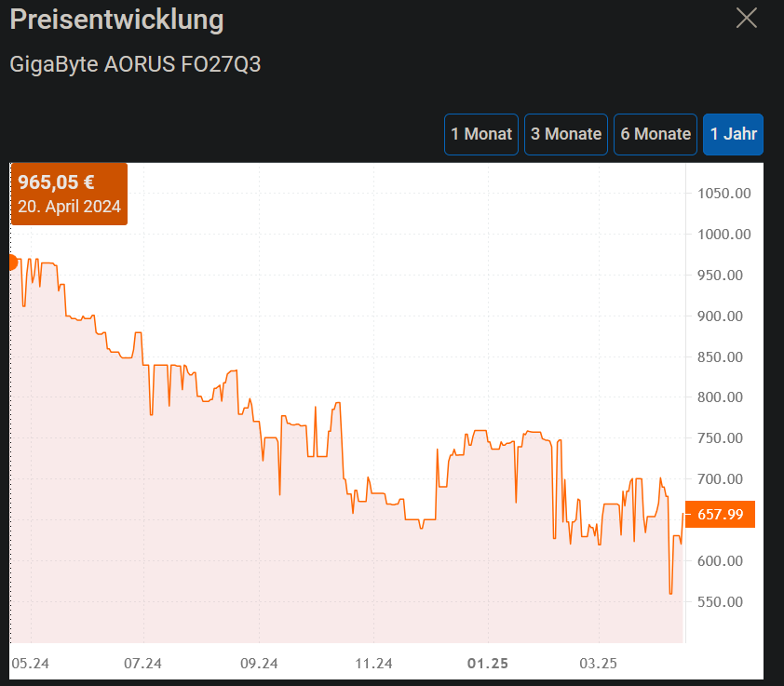This screenshot has height=686, width=784.
Task: Click the product name GigaByte AORUS FO27Q3
Action: [x=135, y=64]
